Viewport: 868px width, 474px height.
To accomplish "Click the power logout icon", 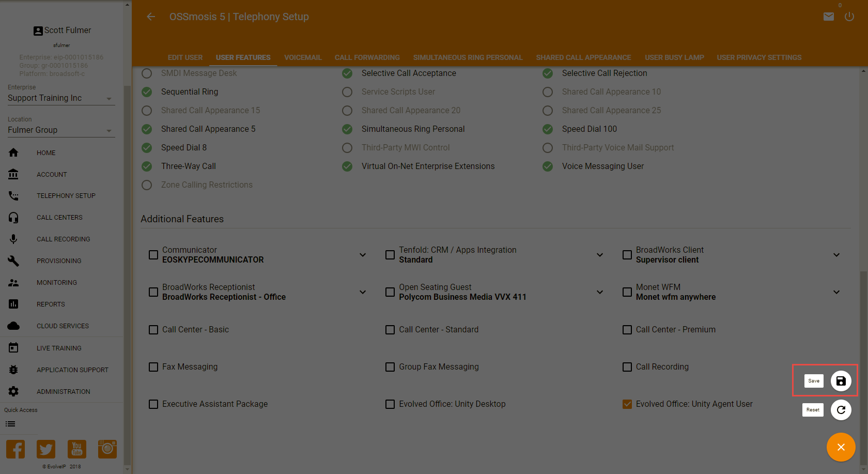I will [849, 17].
